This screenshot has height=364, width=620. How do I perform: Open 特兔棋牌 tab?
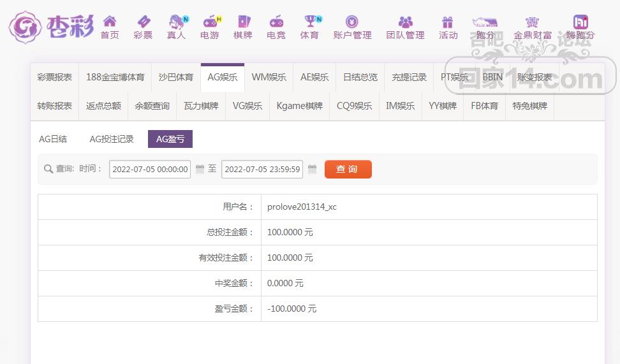coord(530,106)
